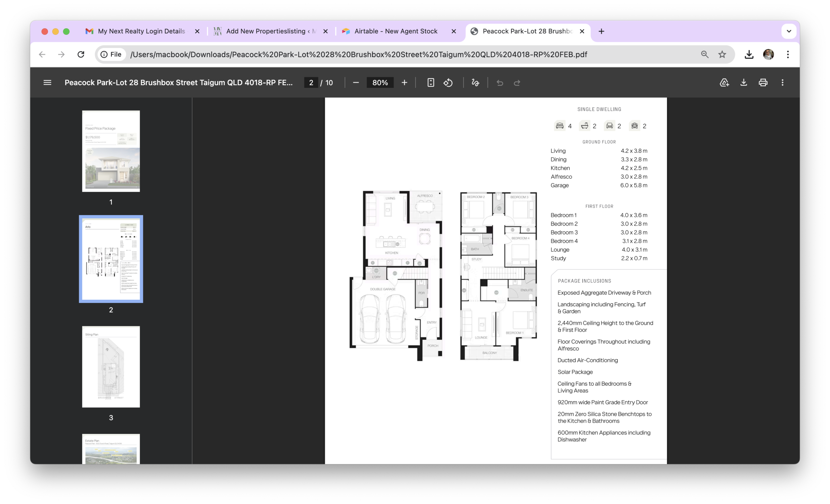Open Chrome's three-dot menu
This screenshot has width=830, height=504.
click(788, 54)
